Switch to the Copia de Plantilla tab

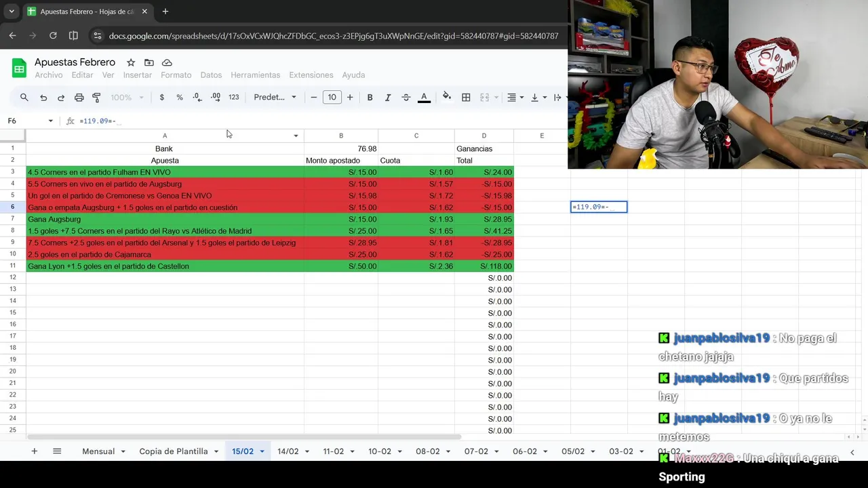tap(174, 451)
